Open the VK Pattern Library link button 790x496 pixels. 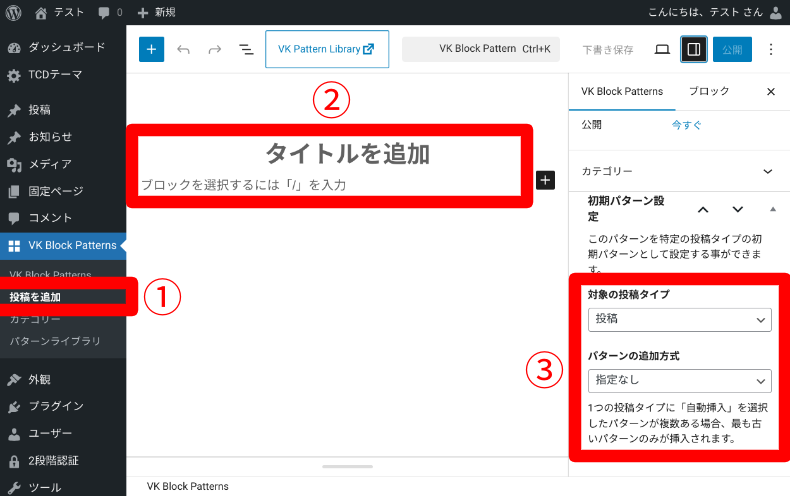(327, 49)
